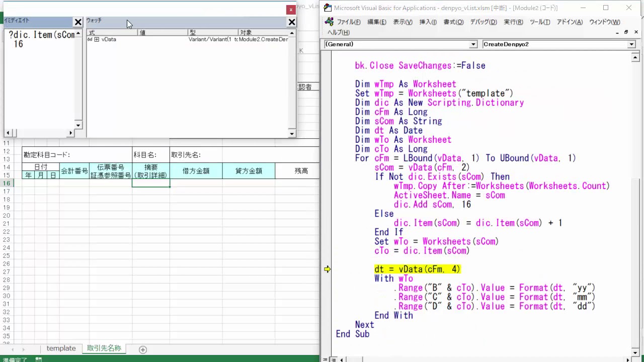The image size is (644, 362).
Task: Open the CreateDenpyo2 procedure dropdown
Action: point(631,44)
